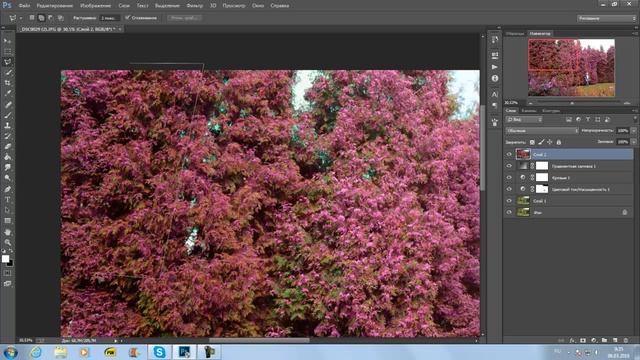The image size is (640, 360).
Task: Toggle the Сглаживание anti-alias checkbox
Action: 127,18
